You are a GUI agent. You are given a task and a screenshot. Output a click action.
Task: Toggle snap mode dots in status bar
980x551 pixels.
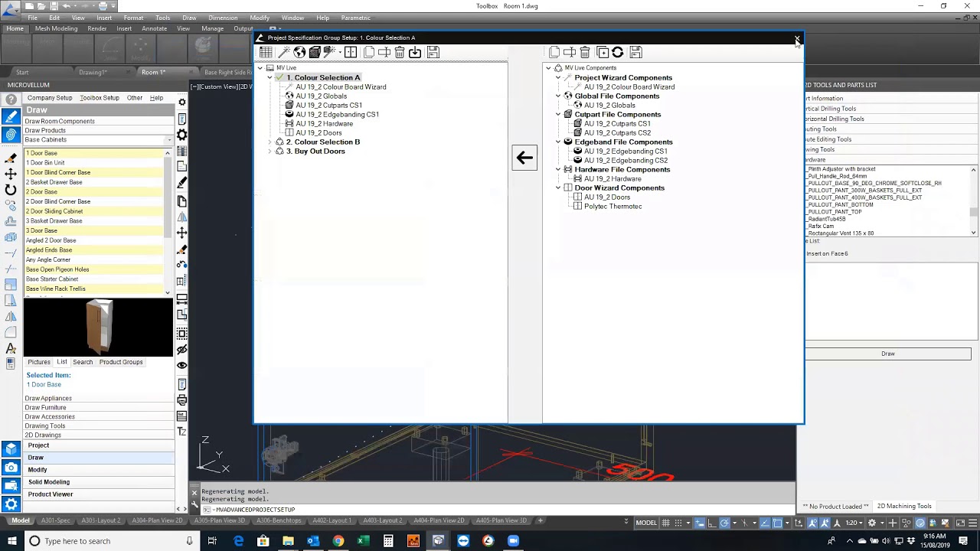pos(678,523)
